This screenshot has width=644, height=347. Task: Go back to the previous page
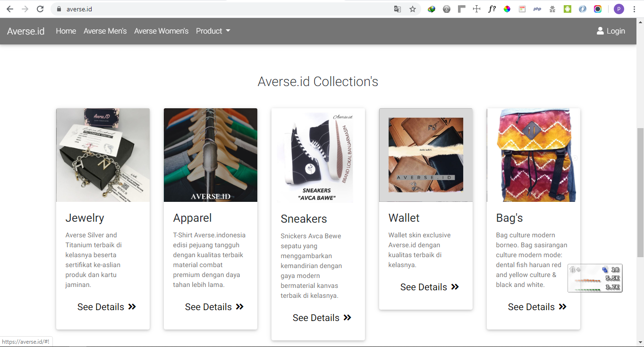10,9
